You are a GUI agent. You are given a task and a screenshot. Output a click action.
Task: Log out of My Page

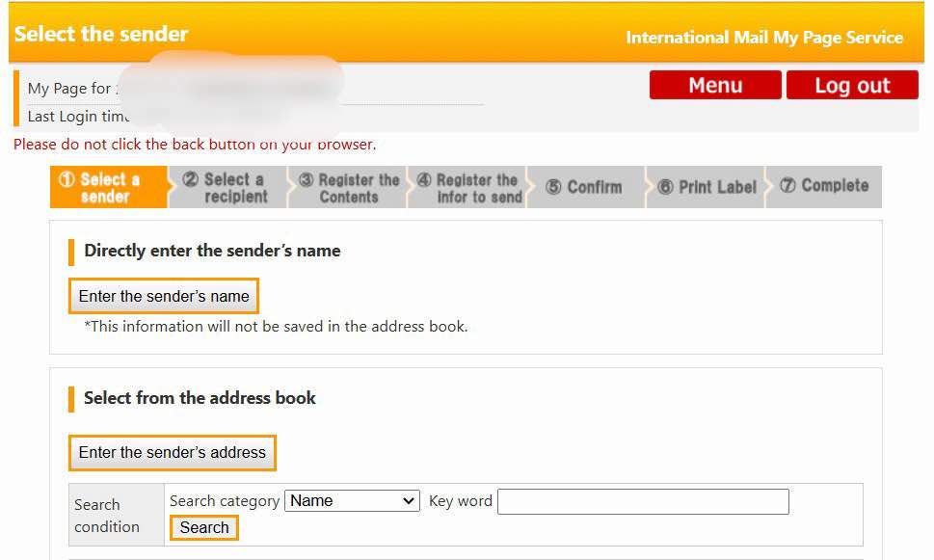pyautogui.click(x=852, y=85)
